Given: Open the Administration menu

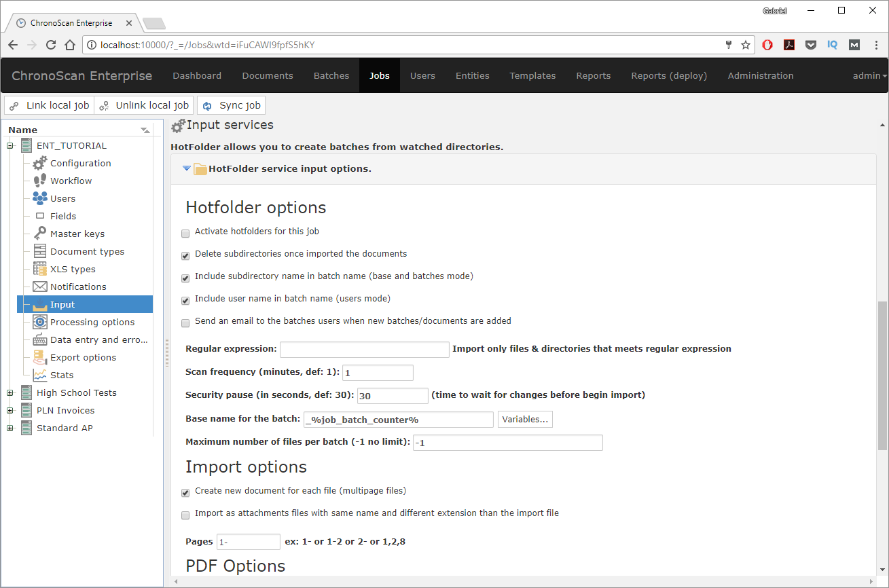Looking at the screenshot, I should 761,75.
